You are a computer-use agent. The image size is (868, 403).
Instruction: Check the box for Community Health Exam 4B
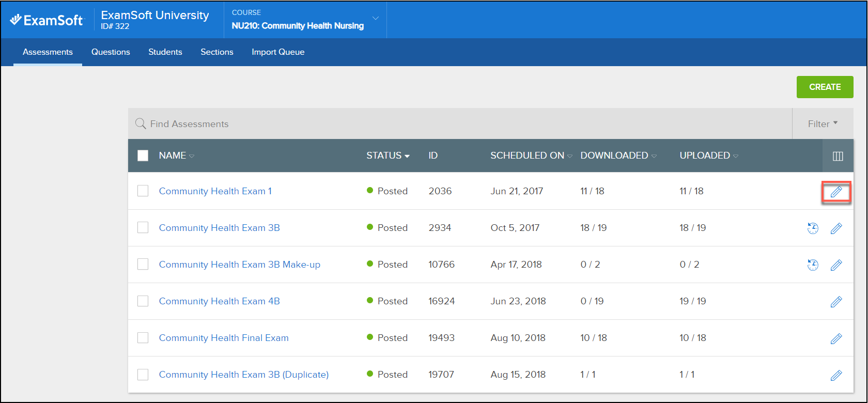click(x=143, y=301)
